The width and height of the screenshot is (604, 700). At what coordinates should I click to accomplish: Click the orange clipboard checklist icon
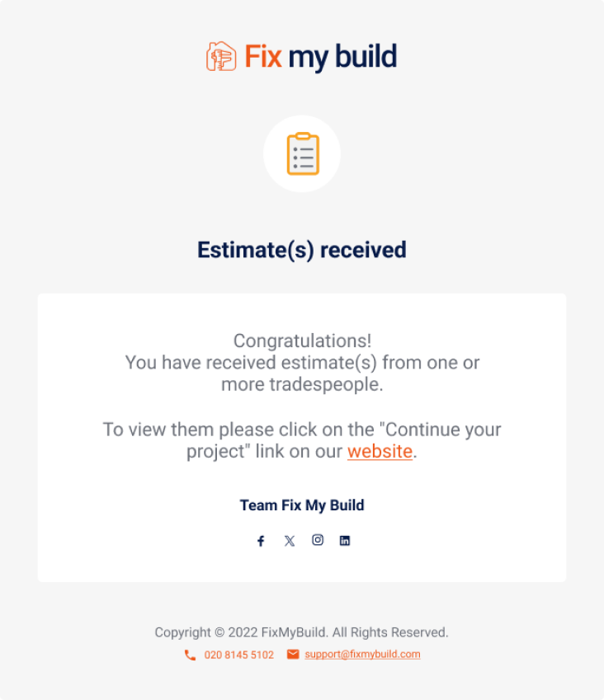coord(303,154)
